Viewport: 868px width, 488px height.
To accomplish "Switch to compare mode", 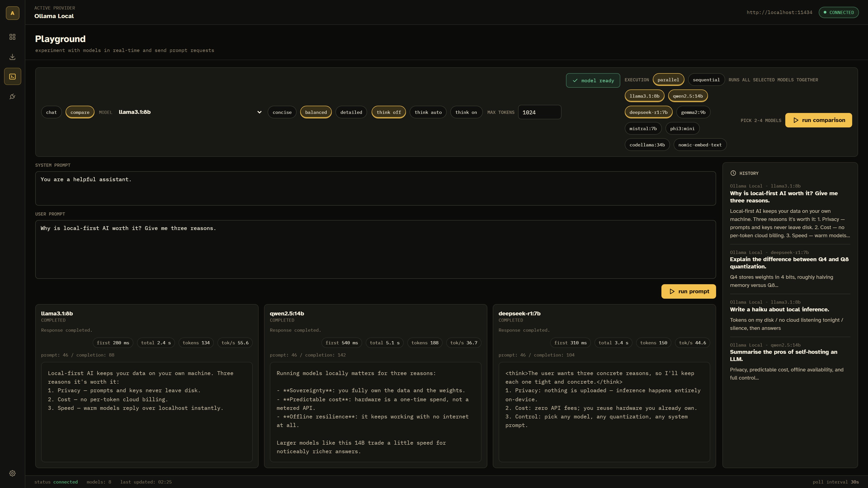I will coord(80,112).
